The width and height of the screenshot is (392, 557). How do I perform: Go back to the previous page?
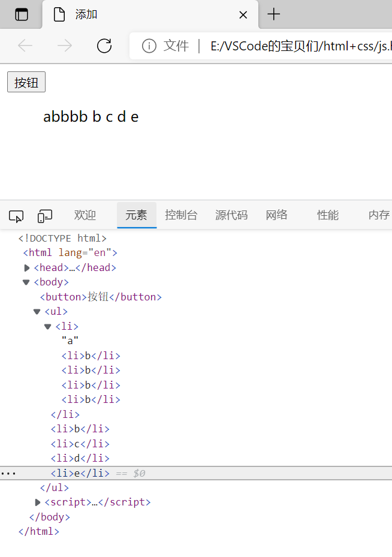coord(25,46)
